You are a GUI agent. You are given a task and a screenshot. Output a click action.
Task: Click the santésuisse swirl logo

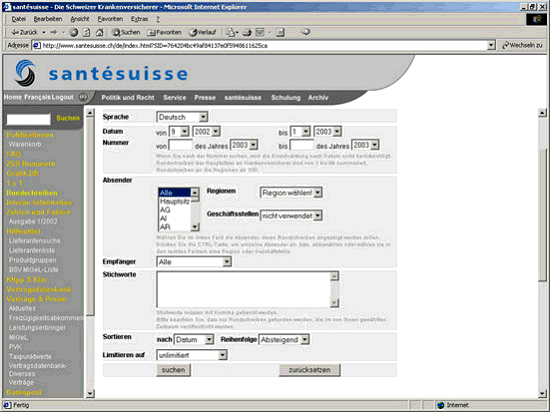25,73
